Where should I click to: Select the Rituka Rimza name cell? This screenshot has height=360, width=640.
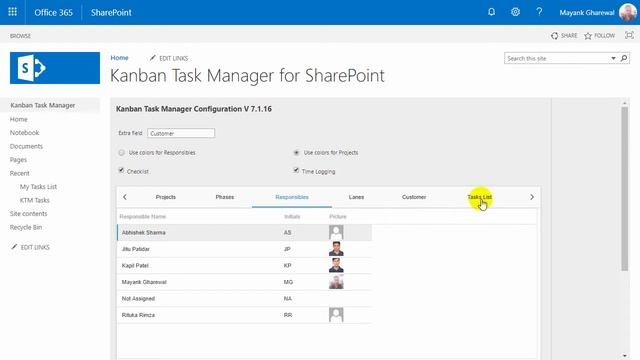point(138,315)
